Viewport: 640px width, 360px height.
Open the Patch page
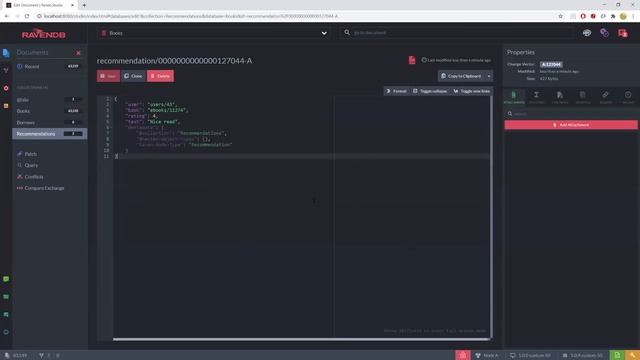click(49, 154)
